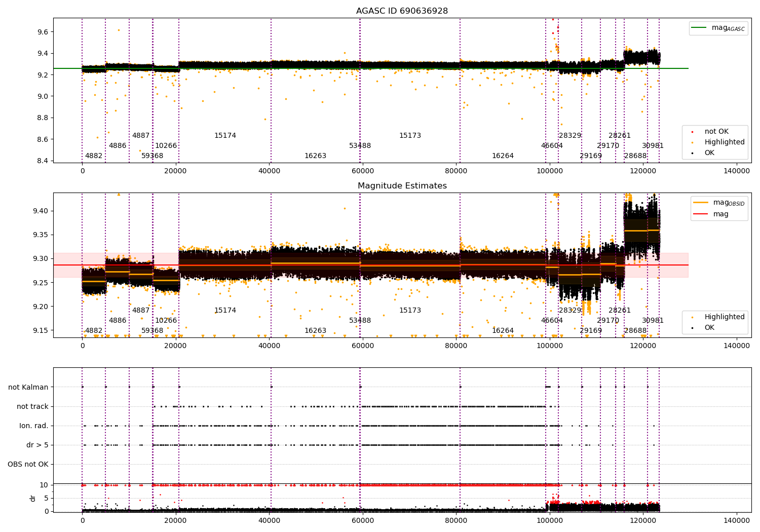Screen dimensions: 760x532
Task: Click the 20000 x-axis tick of bottom plot
Action: [176, 520]
